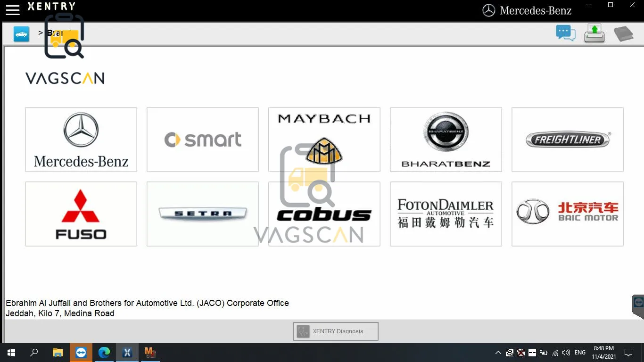This screenshot has height=362, width=644.
Task: Open Windows taskbar search
Action: (x=34, y=353)
